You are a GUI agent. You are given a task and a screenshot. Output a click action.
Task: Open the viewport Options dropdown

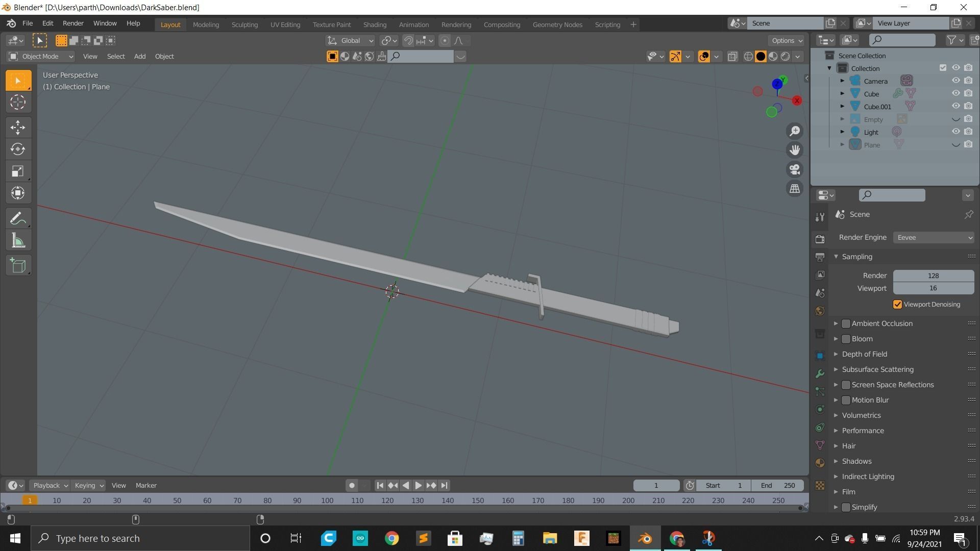pos(787,41)
